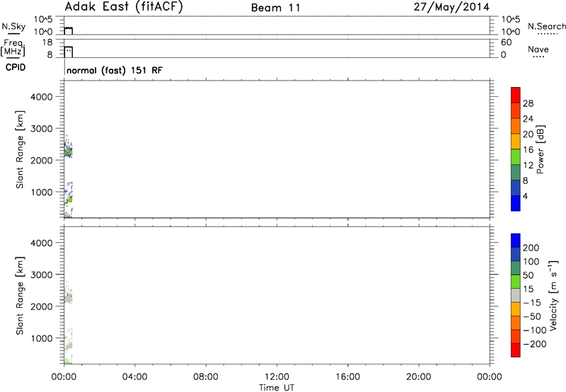This screenshot has width=566, height=392.
Task: Click the '-200' label on Velocity colorbar
Action: (x=534, y=344)
